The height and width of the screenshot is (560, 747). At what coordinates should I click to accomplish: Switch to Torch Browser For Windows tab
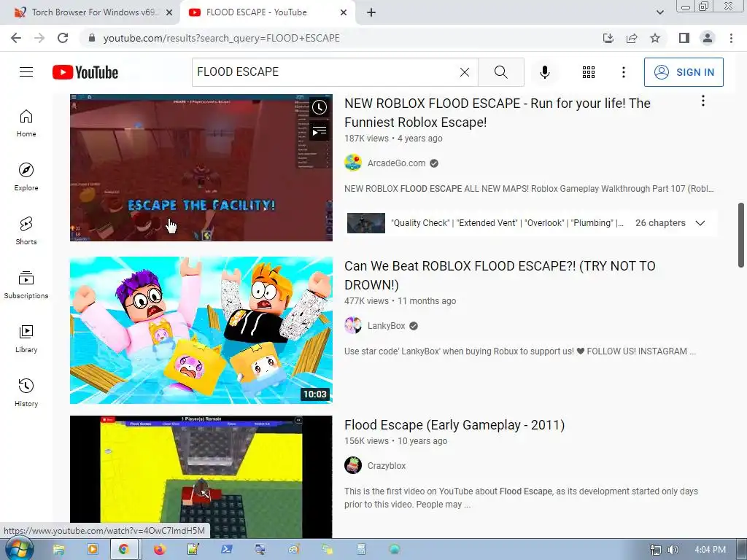(90, 12)
